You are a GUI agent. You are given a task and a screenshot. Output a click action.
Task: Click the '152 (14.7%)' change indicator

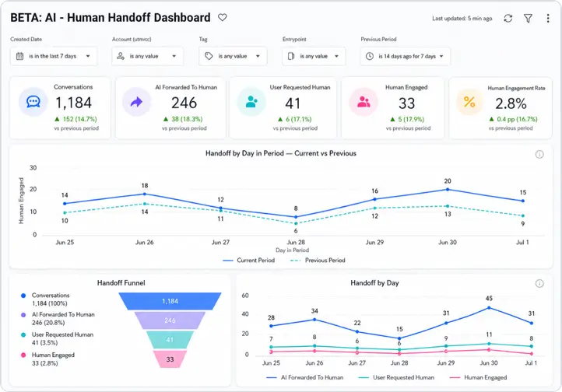coord(76,119)
